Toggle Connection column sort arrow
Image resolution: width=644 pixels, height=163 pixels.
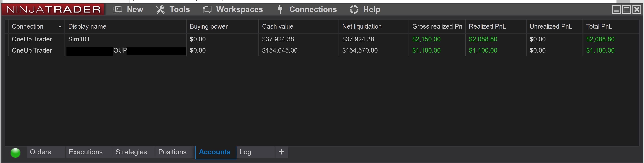(60, 26)
